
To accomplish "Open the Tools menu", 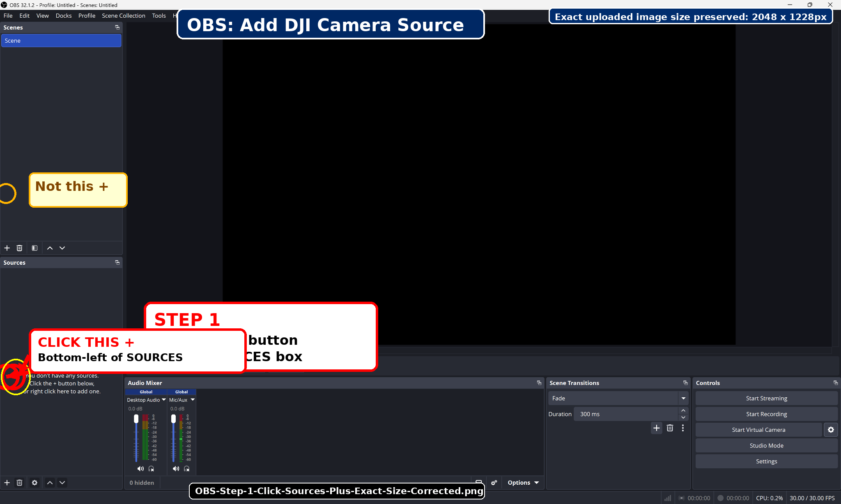I will click(159, 16).
